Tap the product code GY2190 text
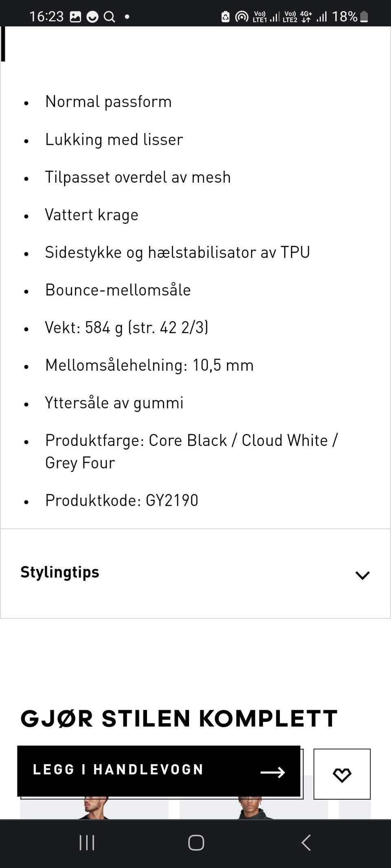 (122, 500)
